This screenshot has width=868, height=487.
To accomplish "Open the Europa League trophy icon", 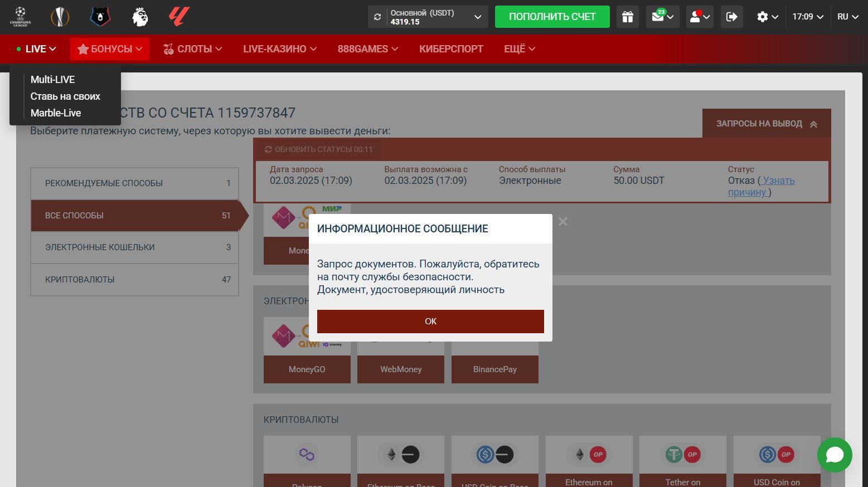I will tap(60, 17).
